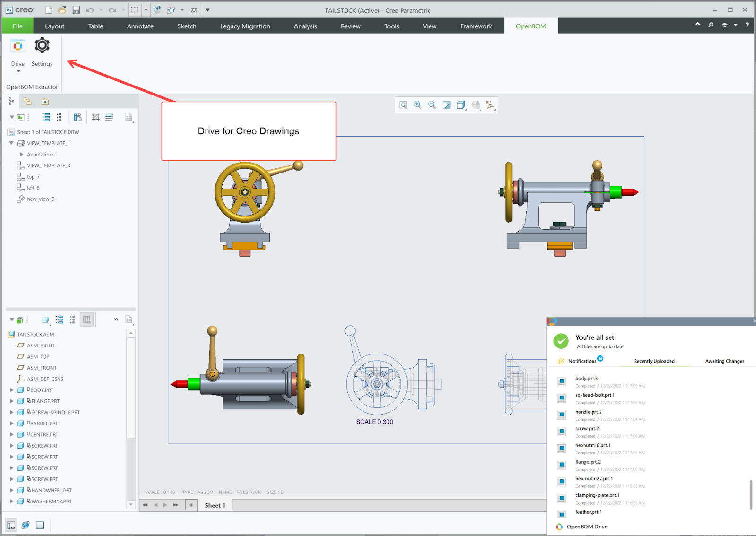Expand the Drive button dropdown arrow
The width and height of the screenshot is (756, 536).
18,71
